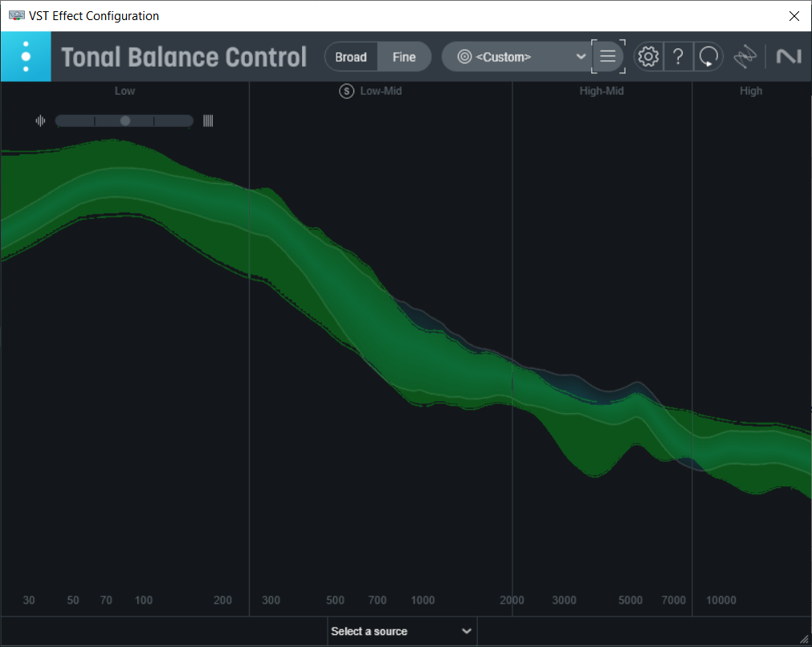Viewport: 812px width, 647px height.
Task: Click the waveform icon left of slider
Action: pos(40,121)
